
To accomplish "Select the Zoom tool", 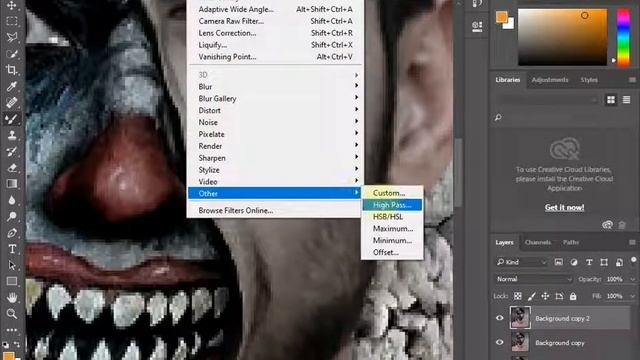I will 11,313.
